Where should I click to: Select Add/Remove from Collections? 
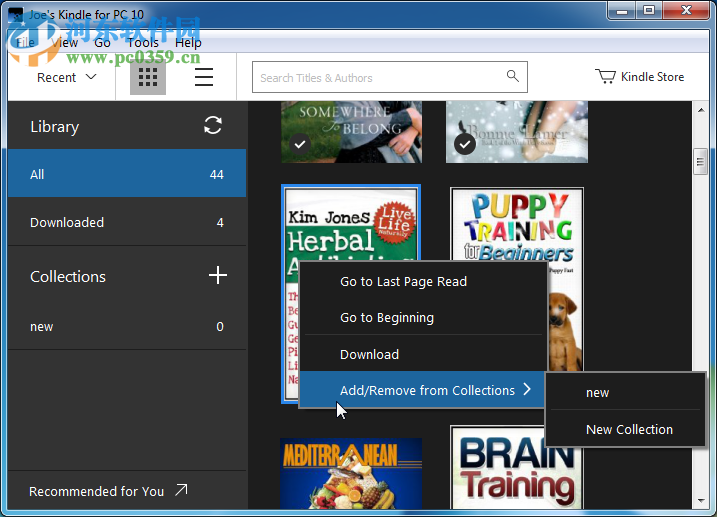[423, 390]
